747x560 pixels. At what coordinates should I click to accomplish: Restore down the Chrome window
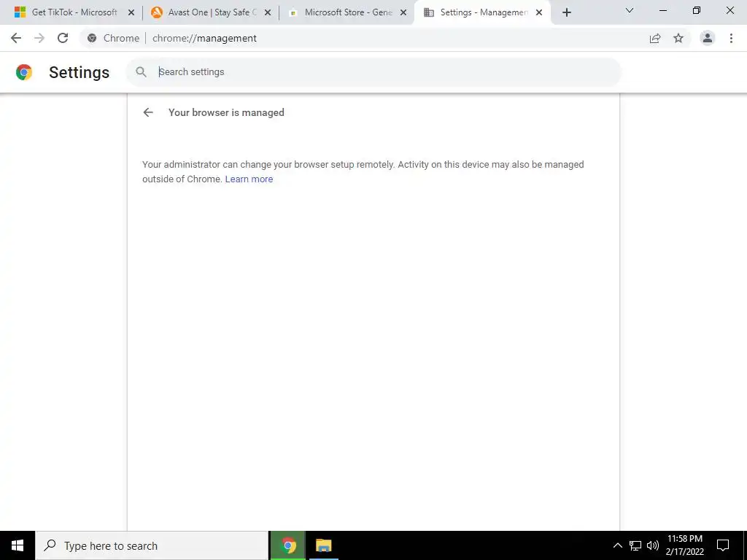[x=696, y=10]
